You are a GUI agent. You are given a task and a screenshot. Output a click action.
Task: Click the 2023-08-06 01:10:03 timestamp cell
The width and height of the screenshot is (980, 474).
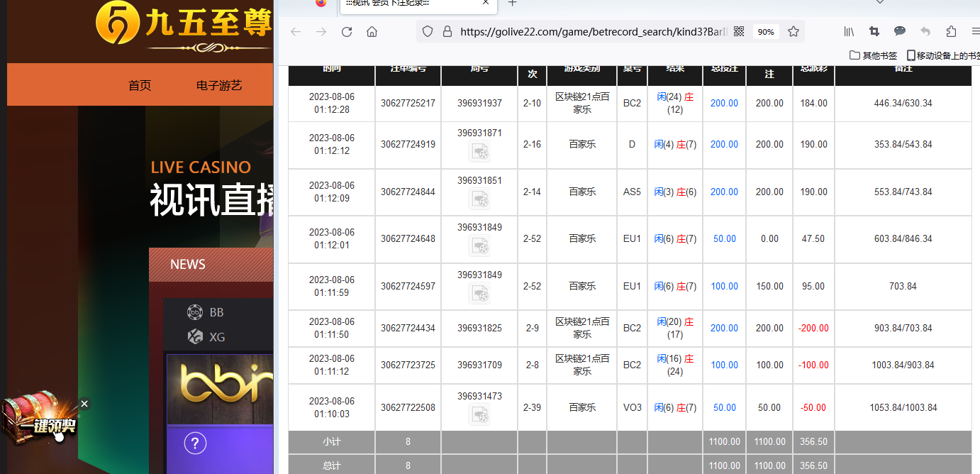(x=332, y=408)
